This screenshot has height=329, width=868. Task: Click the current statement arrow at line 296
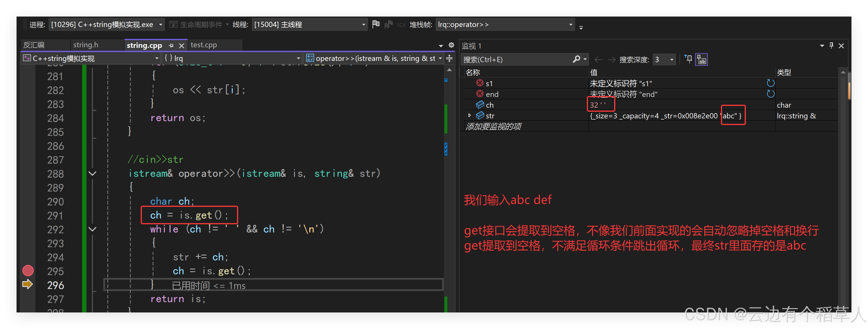click(27, 285)
